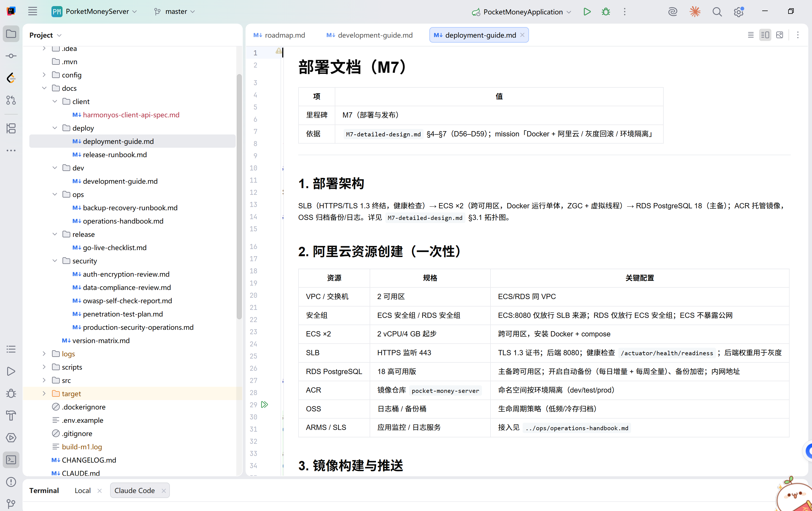This screenshot has height=511, width=812.
Task: Open the AI Assistant spiral icon
Action: (673, 12)
